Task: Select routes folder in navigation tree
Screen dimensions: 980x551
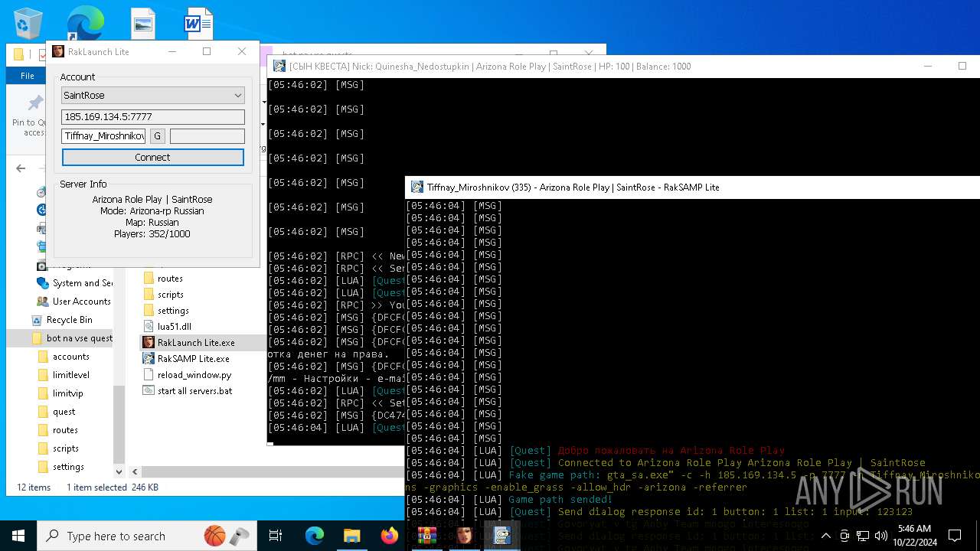Action: (58, 430)
